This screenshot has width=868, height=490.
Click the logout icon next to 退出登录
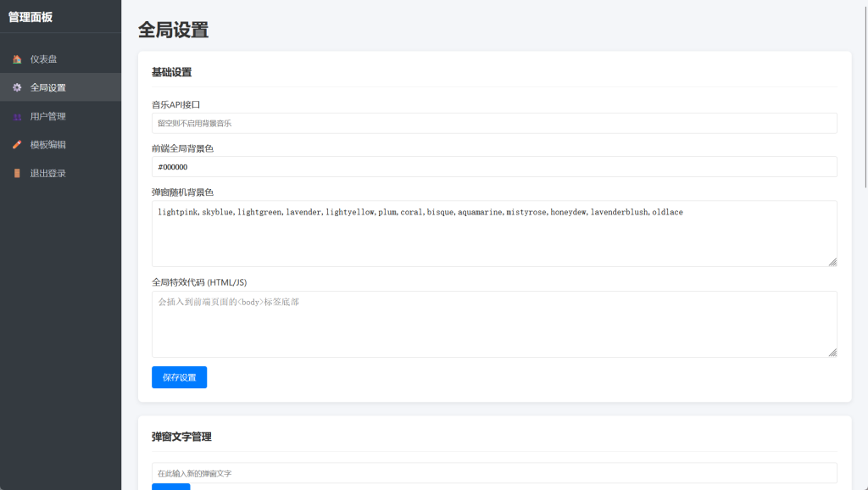click(x=15, y=173)
